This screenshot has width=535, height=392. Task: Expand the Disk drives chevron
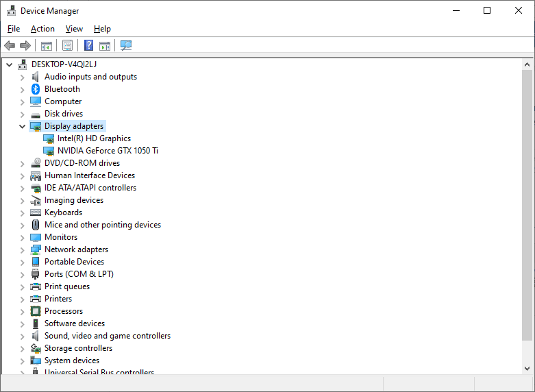pos(22,114)
